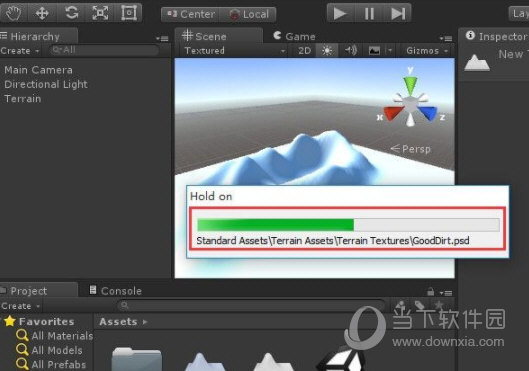The image size is (529, 371).
Task: Start Play mode
Action: [x=340, y=13]
